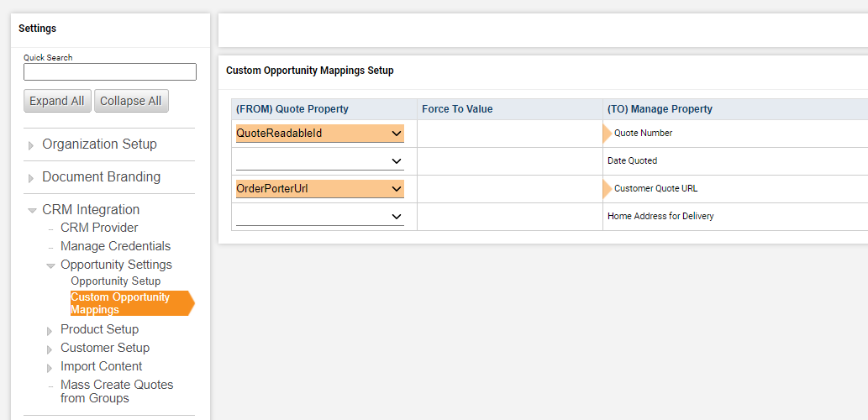Screen dimensions: 868x420
Task: Open the QuoteReadableId quote property dropdown
Action: click(320, 134)
